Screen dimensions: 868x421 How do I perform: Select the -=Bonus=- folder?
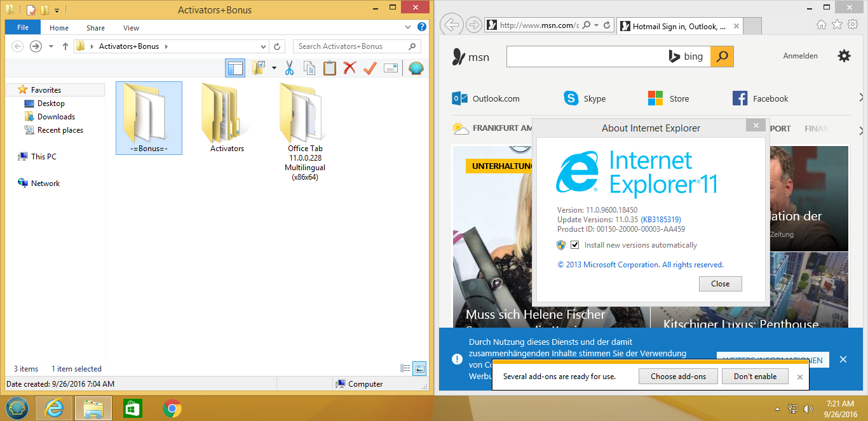click(149, 118)
